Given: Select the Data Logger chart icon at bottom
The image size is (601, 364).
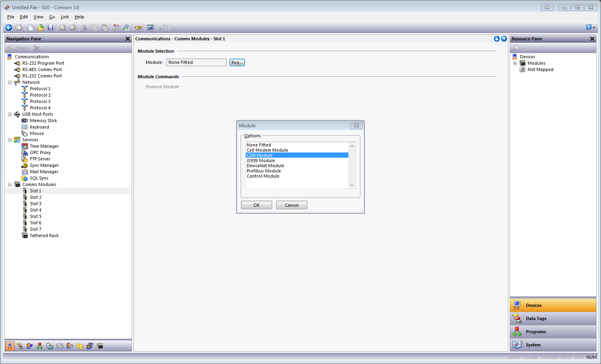Looking at the screenshot, I should (x=60, y=346).
